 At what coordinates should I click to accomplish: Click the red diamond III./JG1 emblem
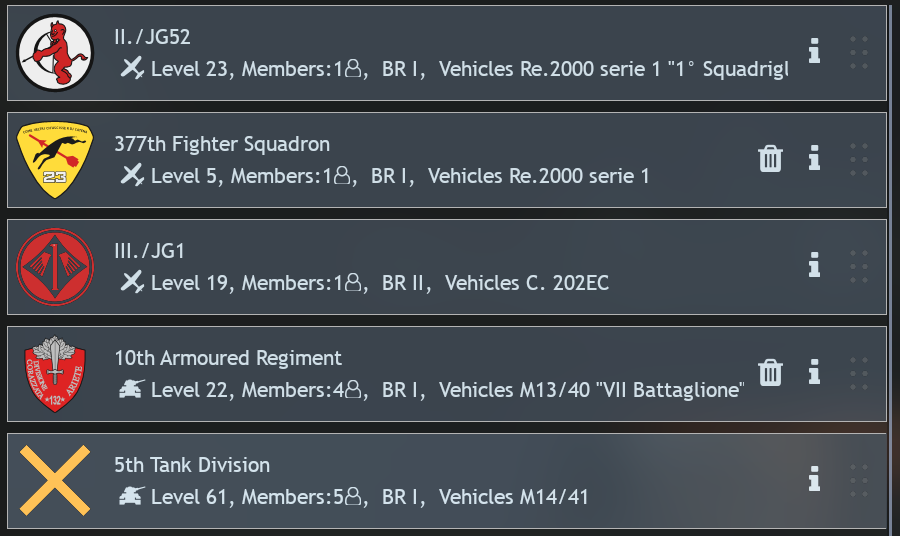click(55, 267)
